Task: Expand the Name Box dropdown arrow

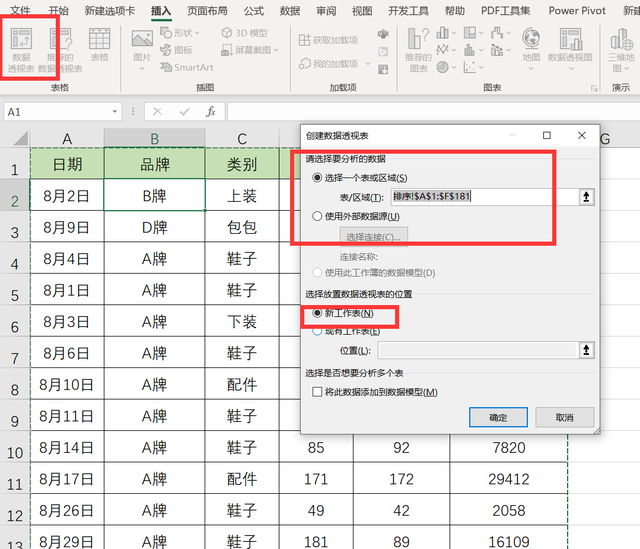Action: [x=115, y=111]
